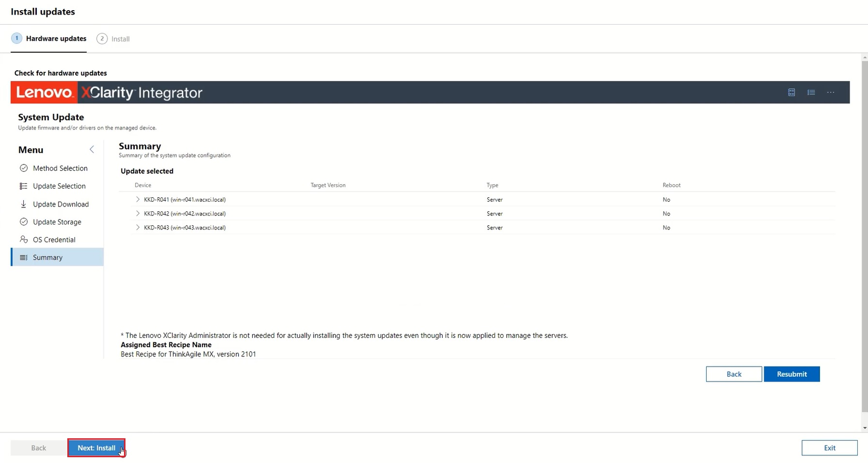The height and width of the screenshot is (463, 868).
Task: Click the Assigned Best Recipe Name label
Action: [166, 345]
